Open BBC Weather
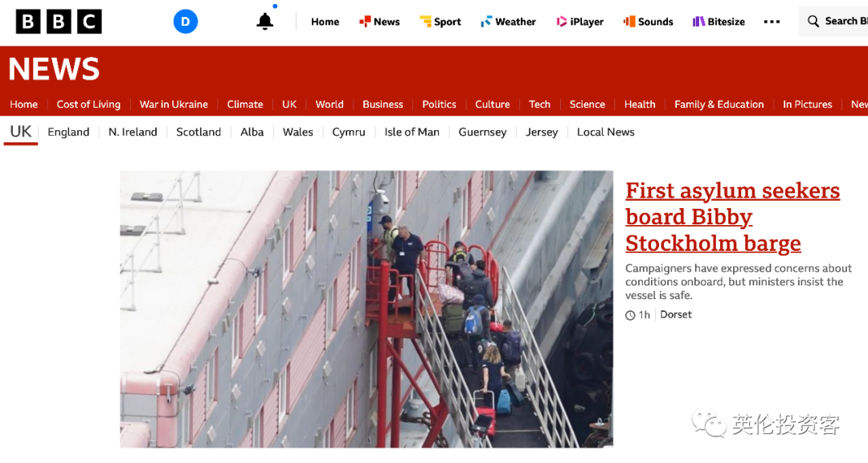 point(508,22)
